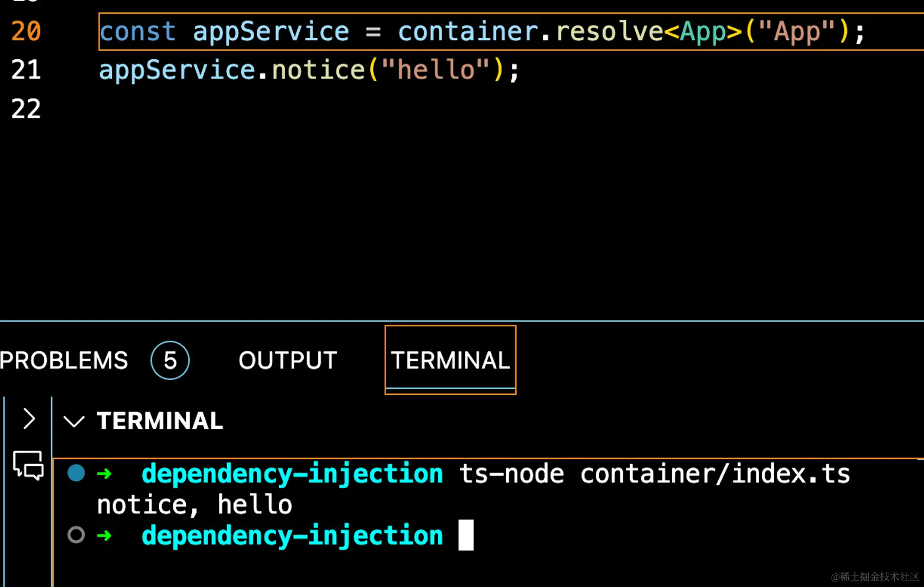Switch to the PROBLEMS tab
Image resolution: width=924 pixels, height=587 pixels.
(x=64, y=360)
